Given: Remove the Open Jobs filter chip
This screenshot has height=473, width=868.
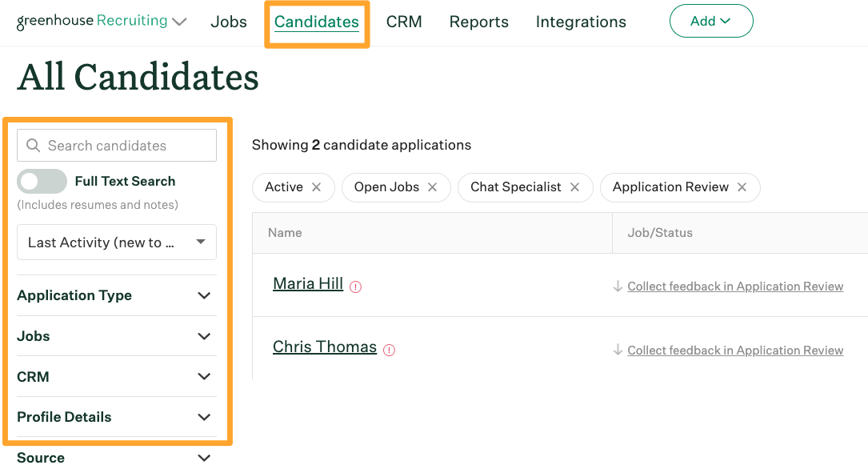Looking at the screenshot, I should click(432, 187).
